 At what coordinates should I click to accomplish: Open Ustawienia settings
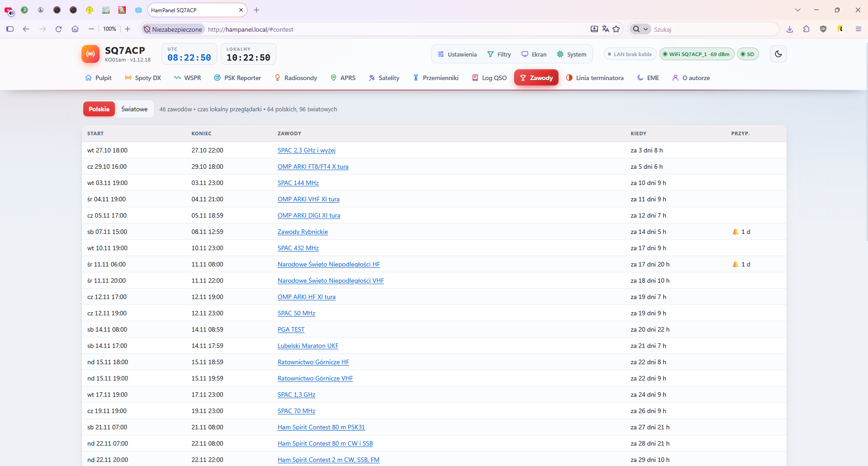pyautogui.click(x=457, y=54)
